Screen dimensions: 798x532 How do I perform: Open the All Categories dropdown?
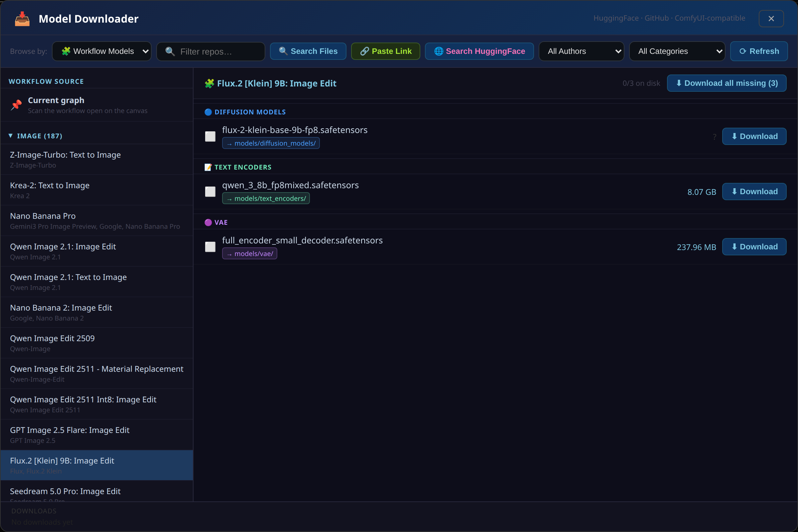pyautogui.click(x=677, y=51)
